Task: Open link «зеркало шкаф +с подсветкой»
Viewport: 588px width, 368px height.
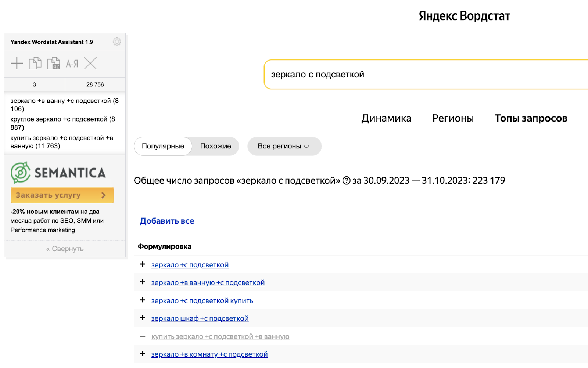Action: coord(200,318)
